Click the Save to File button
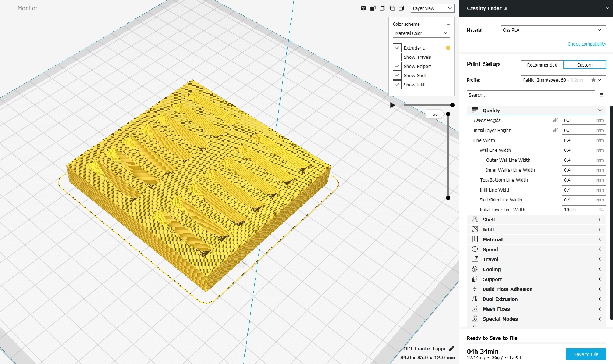613x364 pixels. point(586,354)
